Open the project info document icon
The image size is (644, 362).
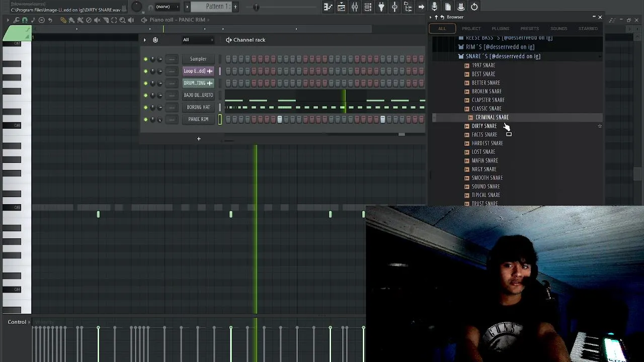tap(448, 7)
